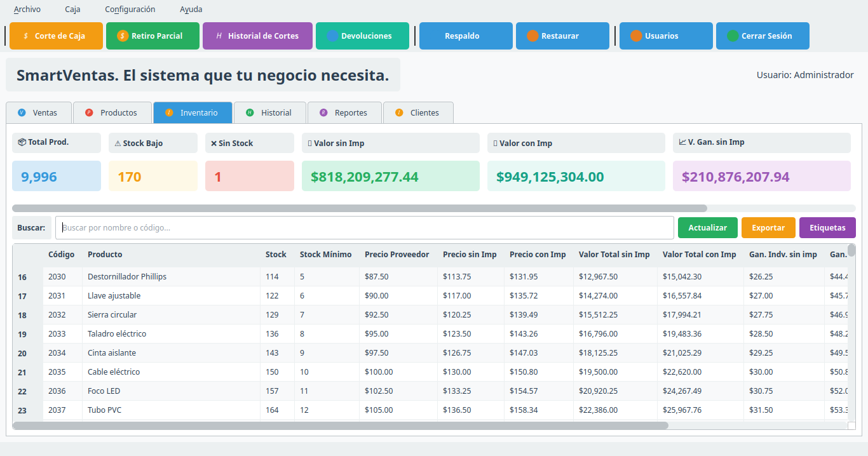Click the blue V icon on Ventas tab
This screenshot has width=868, height=456.
(x=22, y=112)
